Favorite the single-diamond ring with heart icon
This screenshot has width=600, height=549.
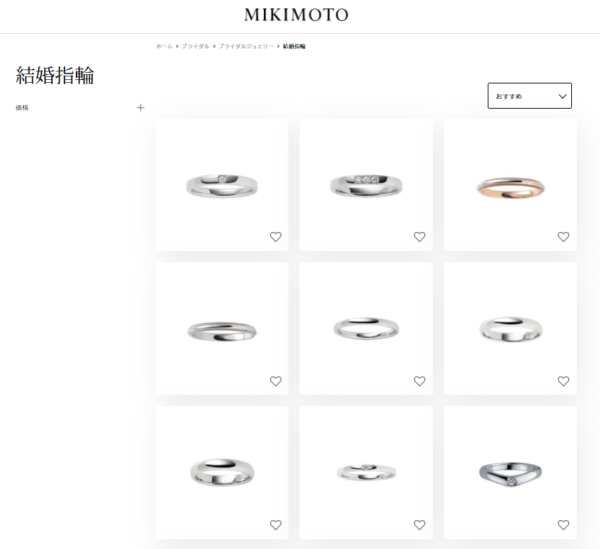coord(276,237)
